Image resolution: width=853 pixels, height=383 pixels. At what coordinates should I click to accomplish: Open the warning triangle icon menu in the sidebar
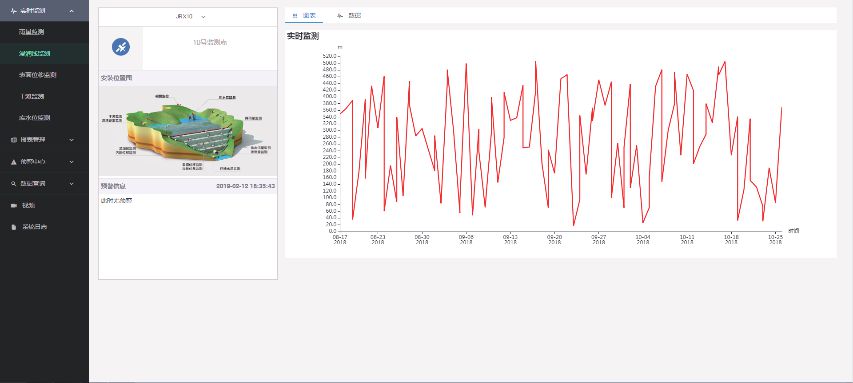coord(14,162)
